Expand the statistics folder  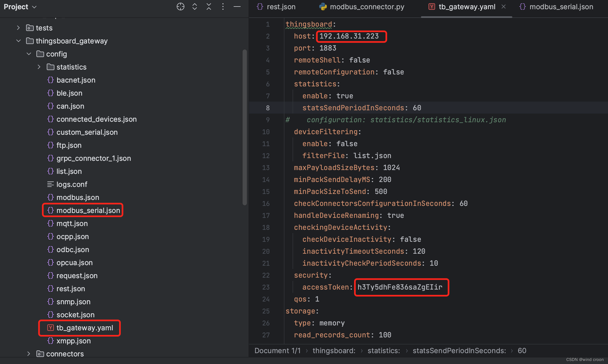coord(39,67)
